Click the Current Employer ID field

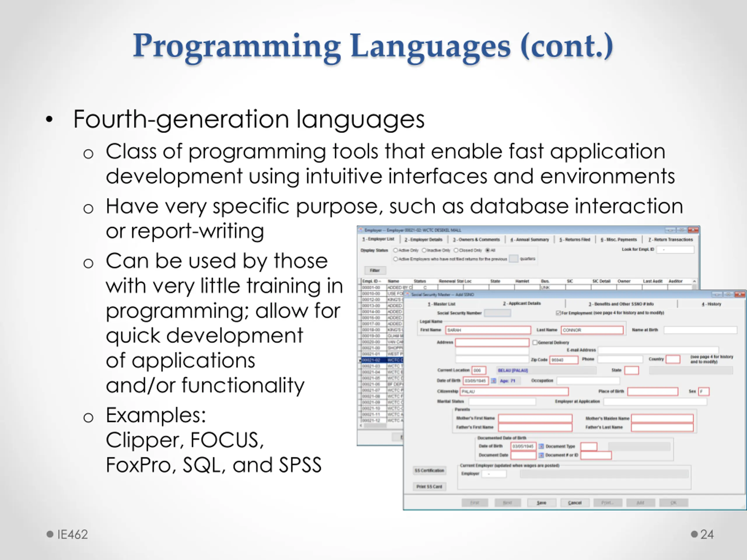click(494, 474)
